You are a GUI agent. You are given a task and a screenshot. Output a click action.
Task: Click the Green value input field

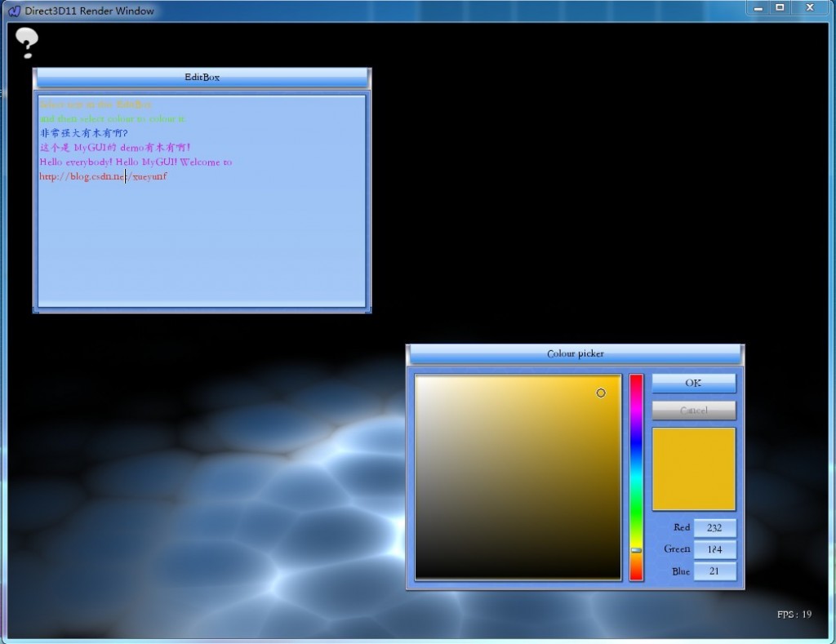tap(715, 549)
